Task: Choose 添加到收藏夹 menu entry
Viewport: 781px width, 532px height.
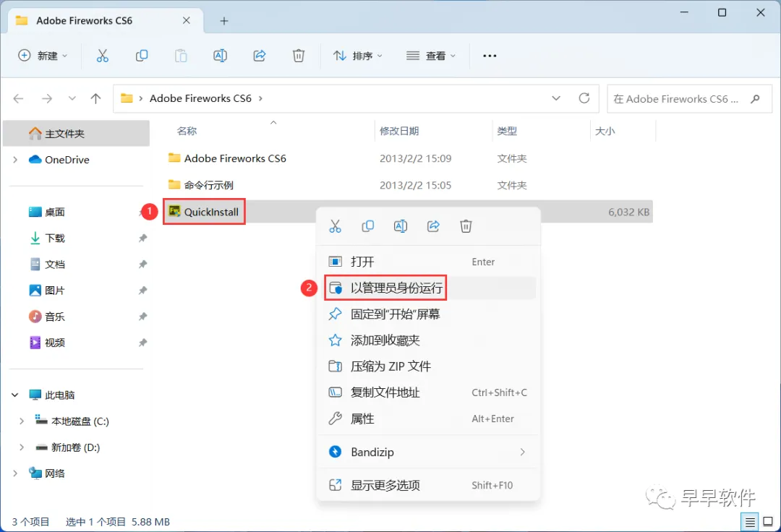Action: pyautogui.click(x=428, y=340)
